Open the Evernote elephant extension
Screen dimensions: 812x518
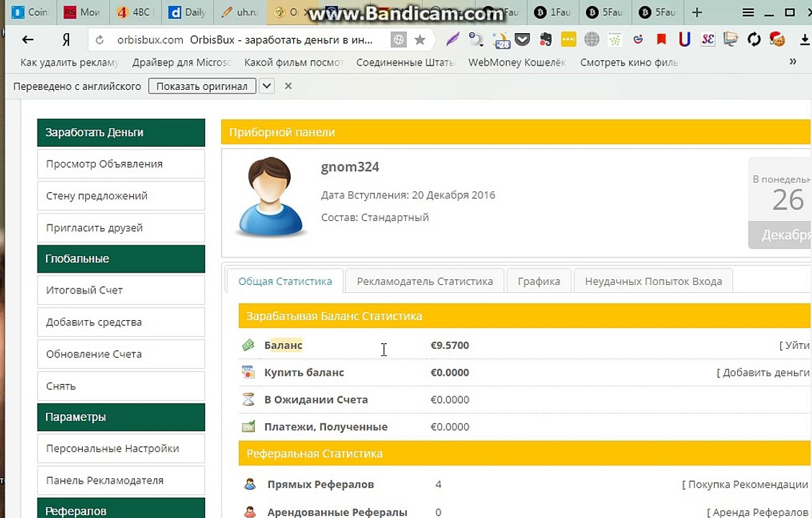545,40
